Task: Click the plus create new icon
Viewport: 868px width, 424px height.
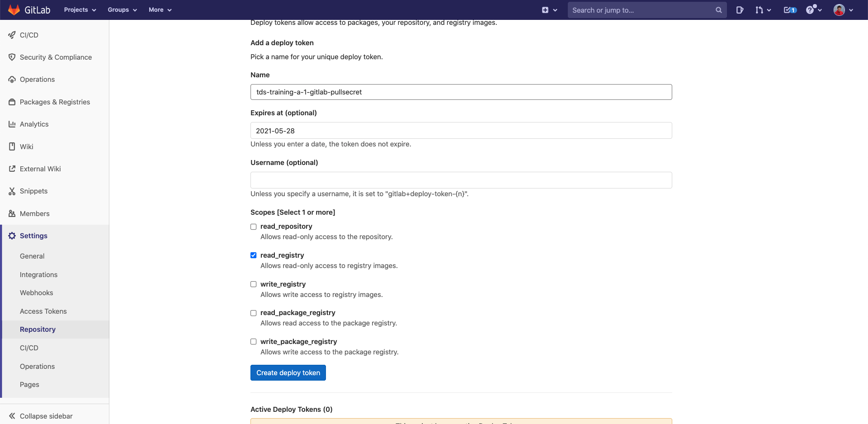Action: tap(545, 10)
